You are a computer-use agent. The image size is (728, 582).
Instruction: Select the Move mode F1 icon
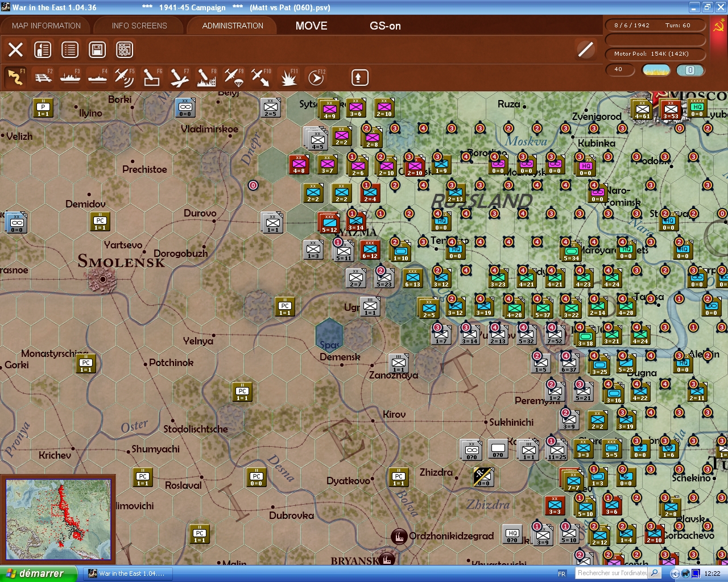[x=16, y=77]
